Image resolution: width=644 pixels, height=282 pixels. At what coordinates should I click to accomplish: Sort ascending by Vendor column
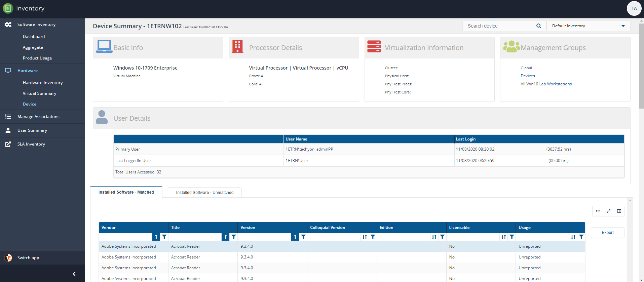(x=156, y=237)
